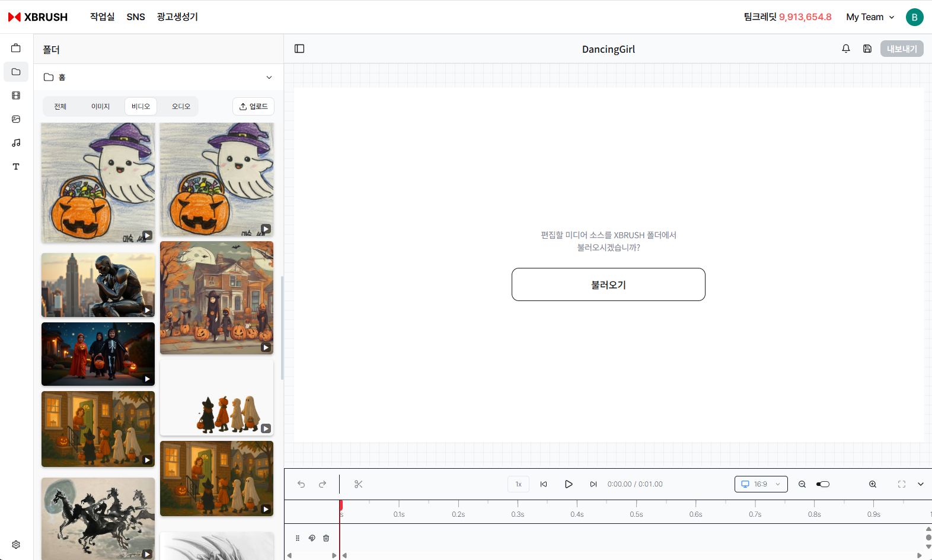932x560 pixels.
Task: Open the 16:9 aspect ratio dropdown
Action: (761, 484)
